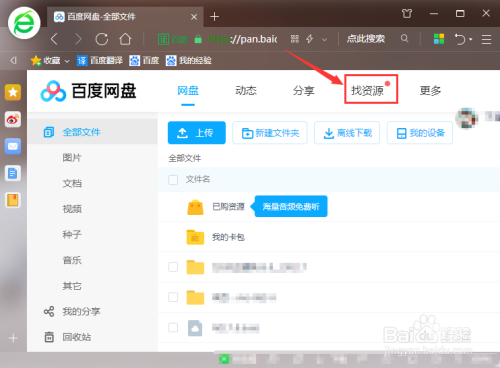Click the green lock security icon
Image resolution: width=500 pixels, height=368 pixels.
click(x=198, y=39)
